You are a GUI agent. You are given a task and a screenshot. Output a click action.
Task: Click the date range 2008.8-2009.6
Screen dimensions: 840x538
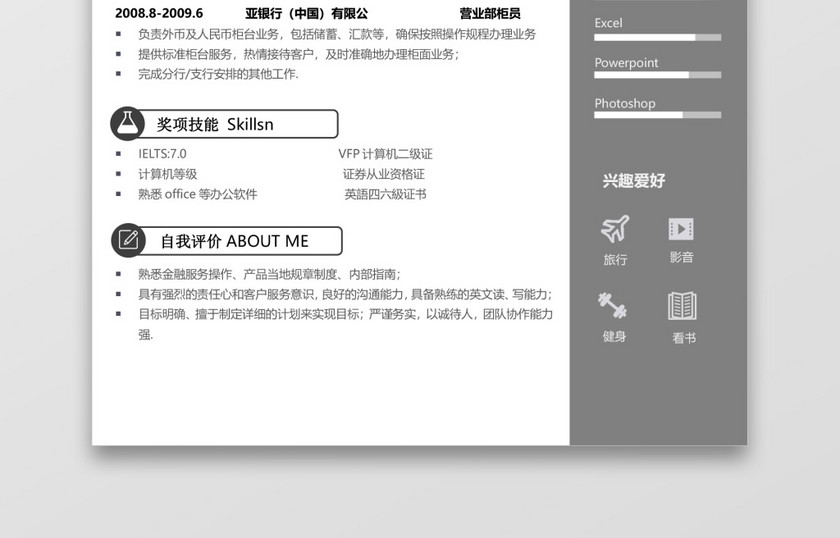point(159,13)
